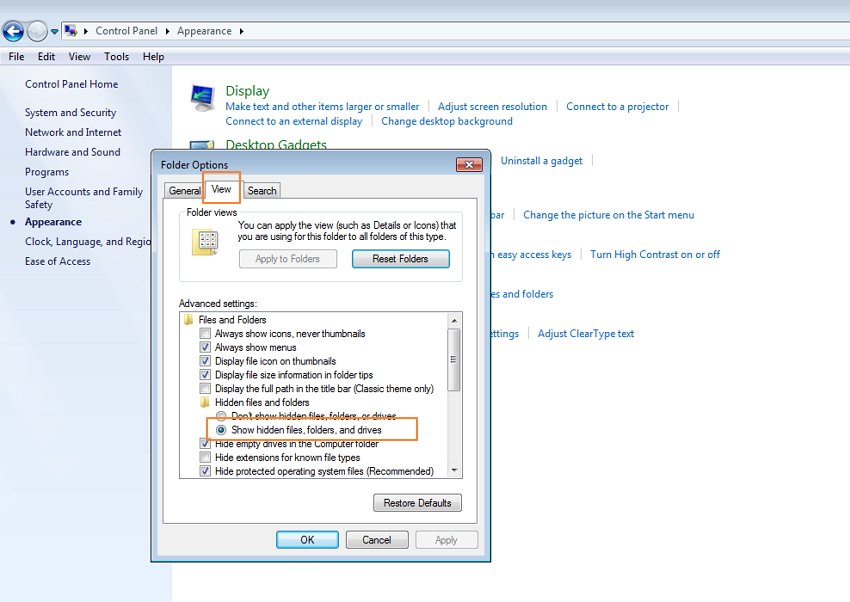The height and width of the screenshot is (602, 850).
Task: Select Show hidden files, folders, and drives
Action: tap(221, 430)
